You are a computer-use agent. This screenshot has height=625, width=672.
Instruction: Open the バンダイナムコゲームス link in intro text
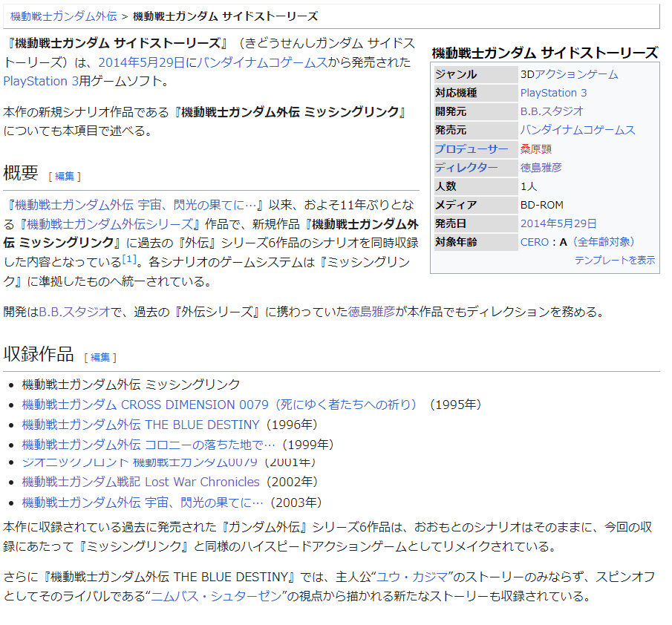tap(263, 62)
